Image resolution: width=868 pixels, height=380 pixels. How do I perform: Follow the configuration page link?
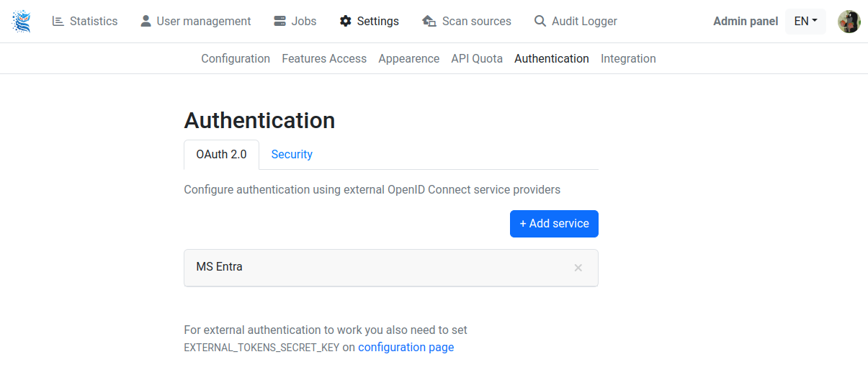(x=406, y=348)
